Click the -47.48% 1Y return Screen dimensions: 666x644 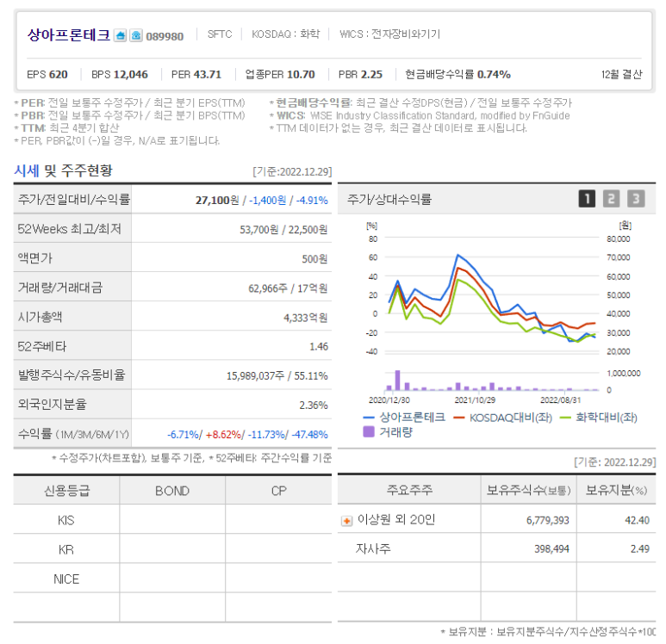click(309, 435)
